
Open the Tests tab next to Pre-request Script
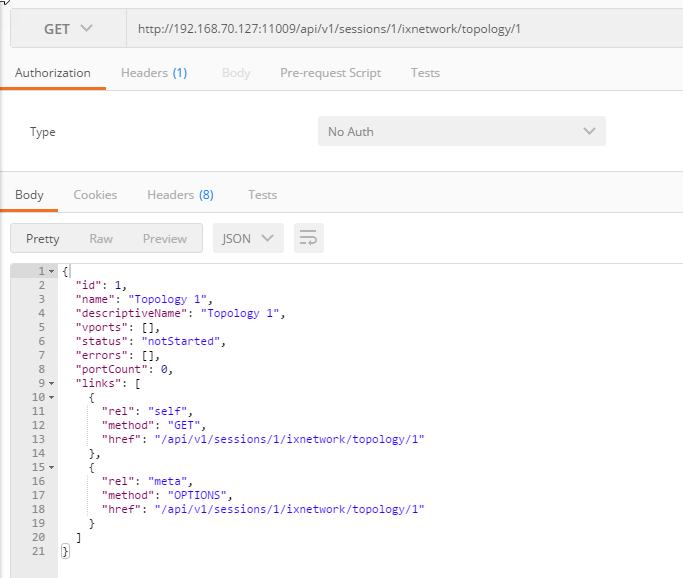425,73
